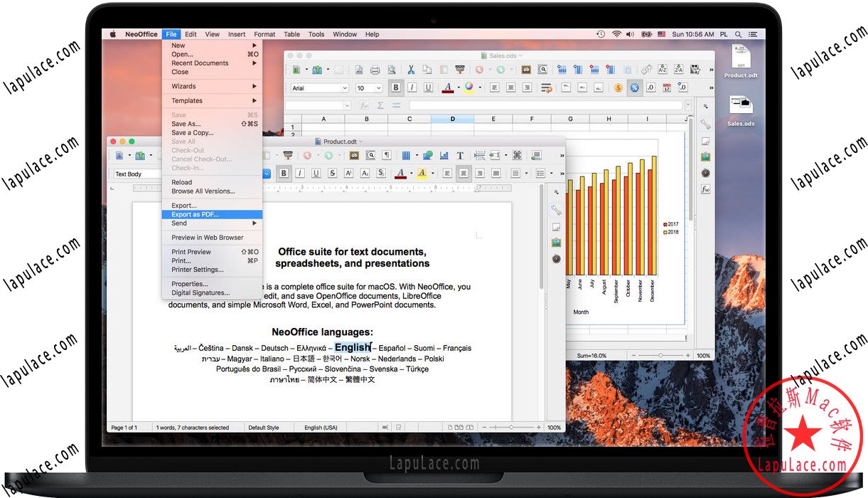Open the font name dropdown showing Arial
The width and height of the screenshot is (868, 498).
point(320,88)
